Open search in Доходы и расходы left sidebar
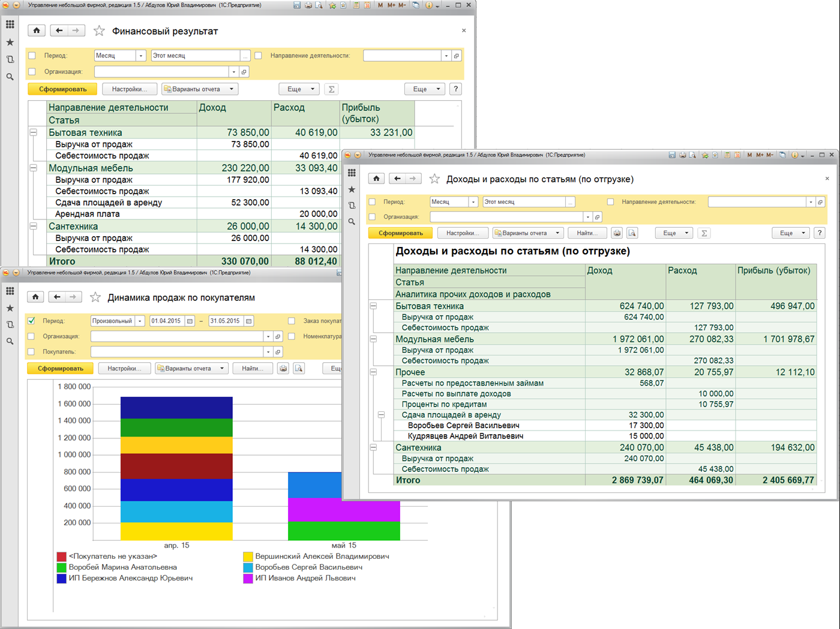This screenshot has height=629, width=840. 352,222
